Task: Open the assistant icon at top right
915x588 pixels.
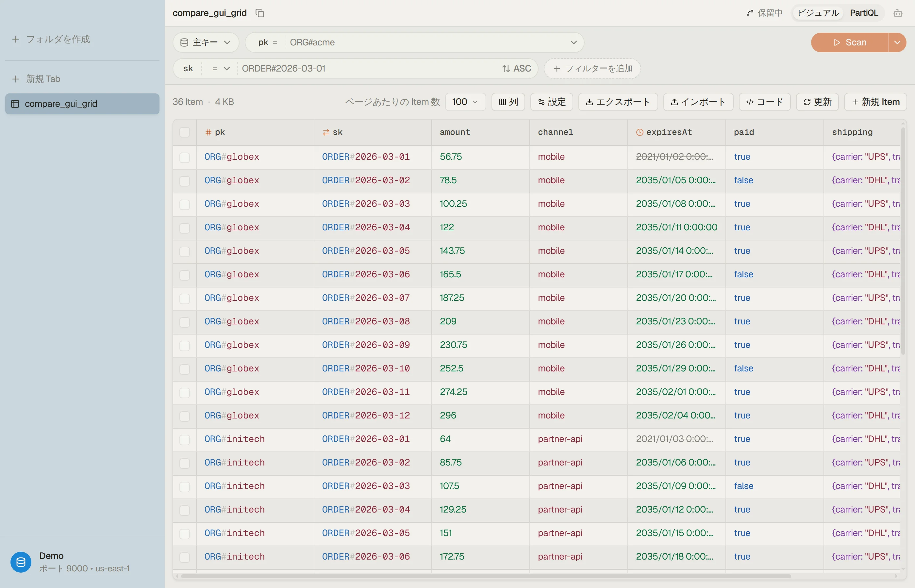Action: [x=898, y=13]
